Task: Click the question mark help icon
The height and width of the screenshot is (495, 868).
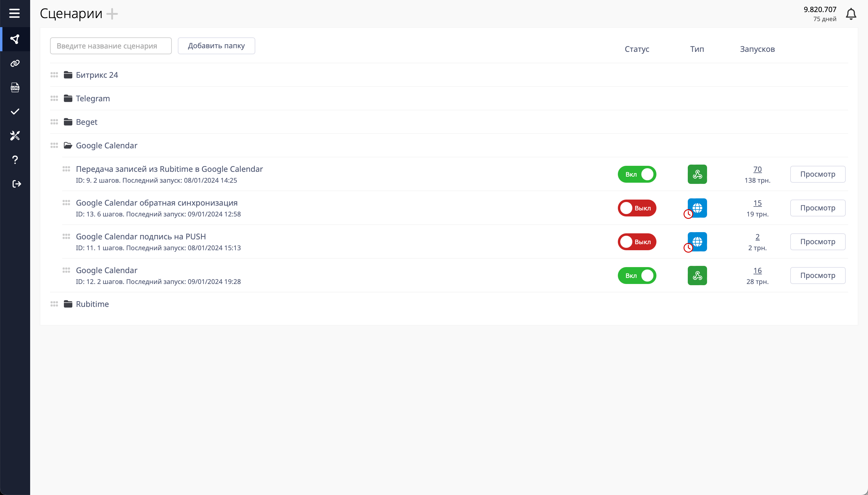Action: 15,160
